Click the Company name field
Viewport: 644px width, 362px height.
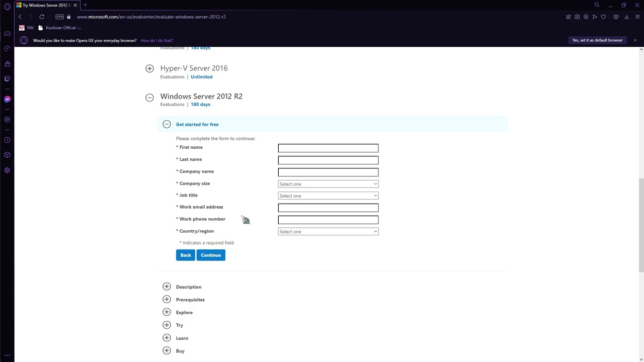[x=328, y=172]
